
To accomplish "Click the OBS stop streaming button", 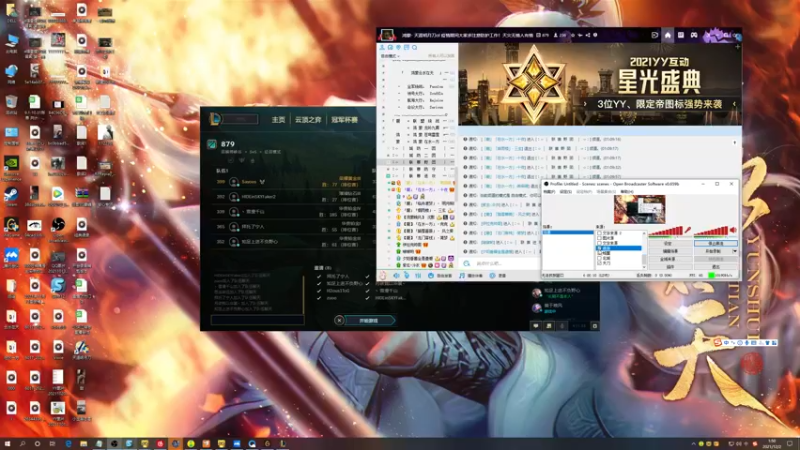I will pos(716,243).
